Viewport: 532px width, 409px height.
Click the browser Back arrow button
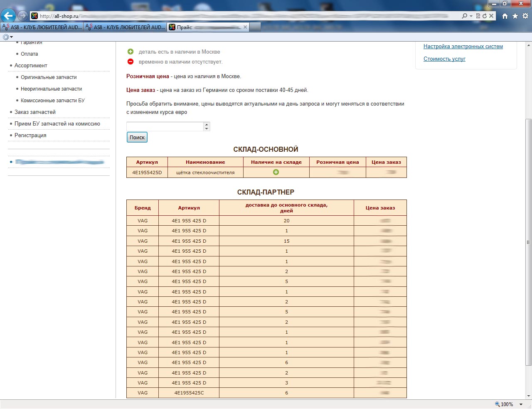pos(8,16)
